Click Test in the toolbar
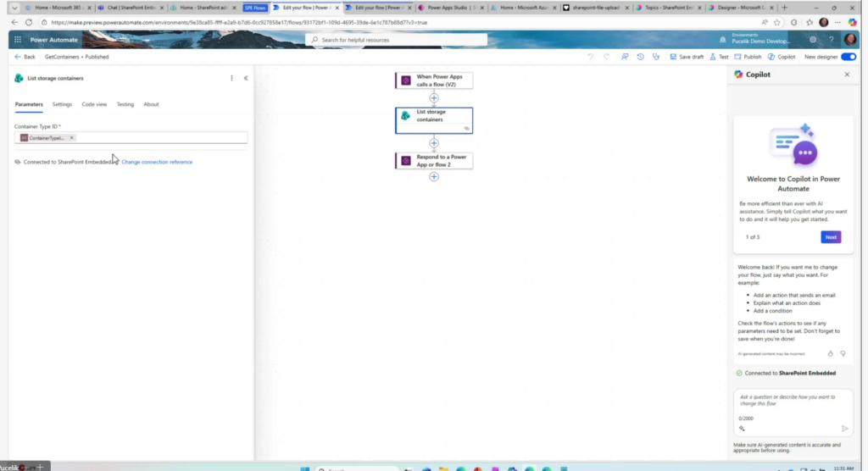This screenshot has height=471, width=868. click(x=719, y=57)
